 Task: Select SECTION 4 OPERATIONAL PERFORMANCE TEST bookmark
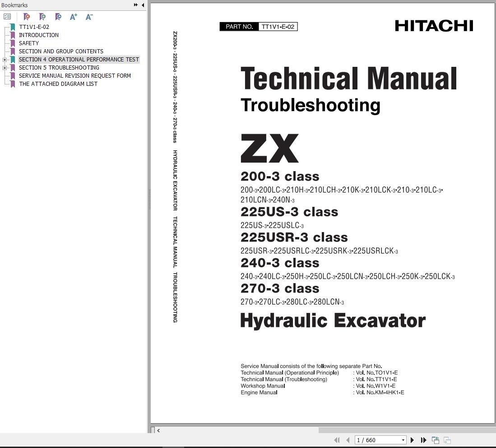pos(79,60)
